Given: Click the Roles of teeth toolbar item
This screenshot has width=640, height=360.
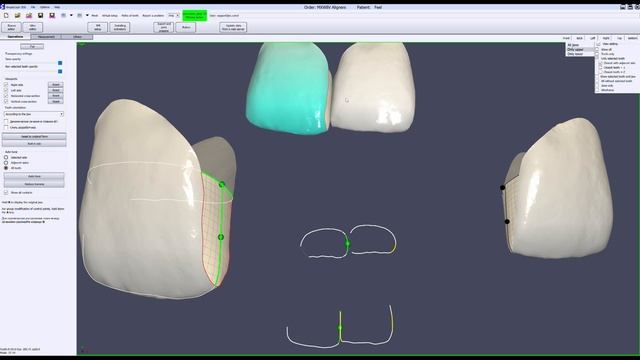Looking at the screenshot, I should [130, 16].
